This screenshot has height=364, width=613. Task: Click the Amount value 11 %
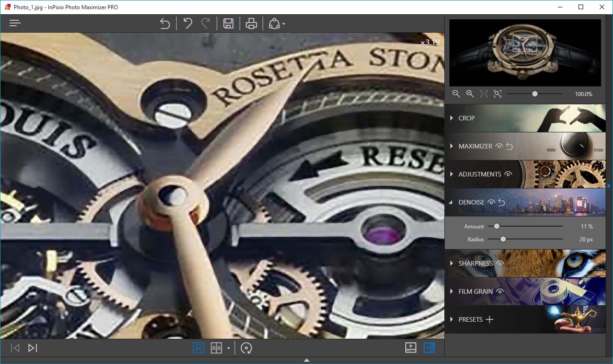587,227
